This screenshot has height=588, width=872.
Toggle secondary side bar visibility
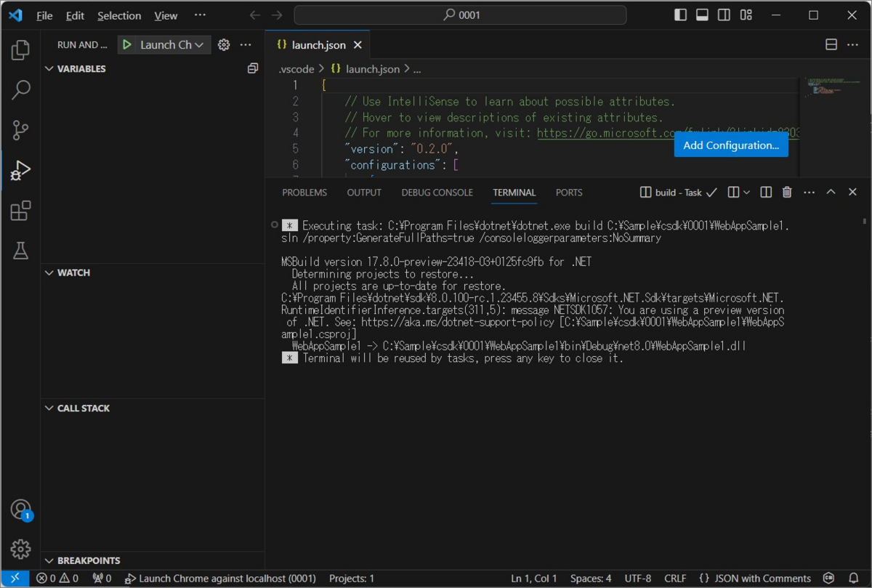724,15
